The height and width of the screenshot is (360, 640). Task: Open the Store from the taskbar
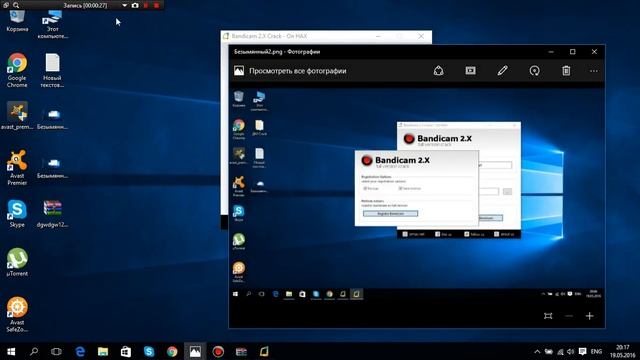[126, 351]
